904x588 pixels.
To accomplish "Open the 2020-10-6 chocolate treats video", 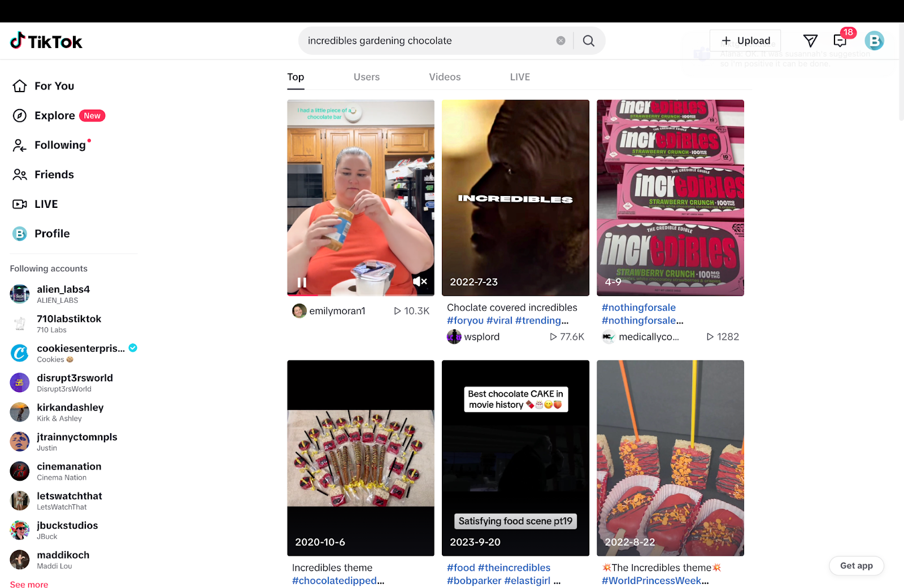I will 360,458.
